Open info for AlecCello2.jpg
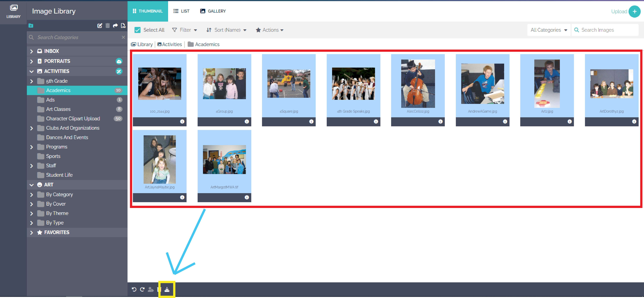Image resolution: width=644 pixels, height=298 pixels. pos(440,122)
